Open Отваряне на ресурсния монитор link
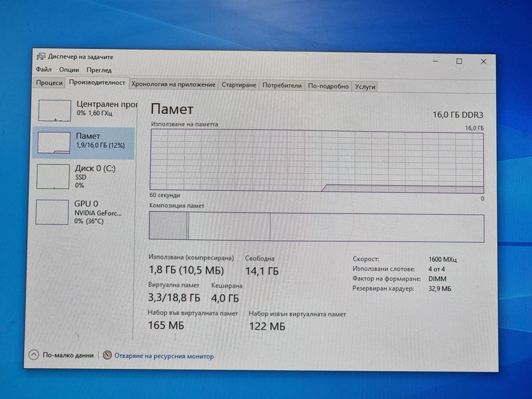 coord(164,356)
